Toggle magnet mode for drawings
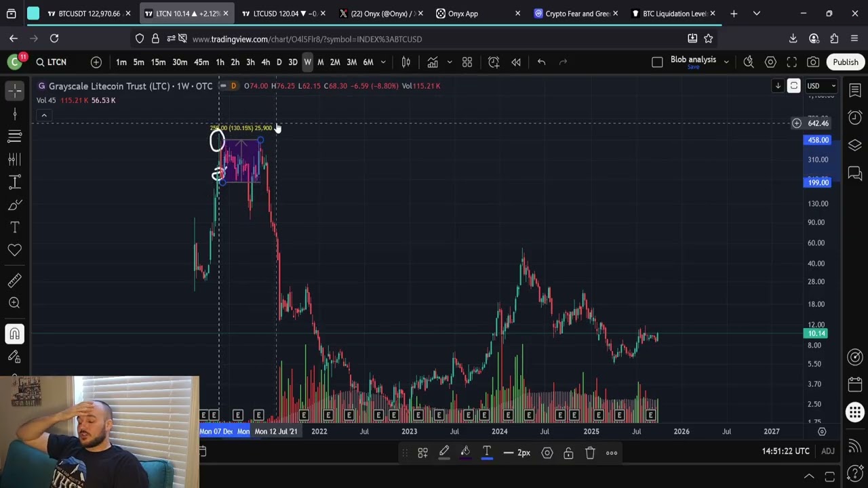 (x=15, y=333)
